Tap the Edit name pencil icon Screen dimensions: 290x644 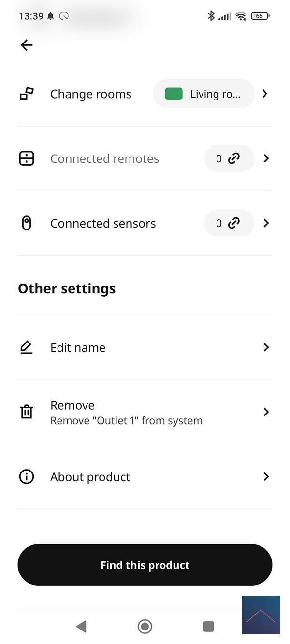pyautogui.click(x=27, y=347)
